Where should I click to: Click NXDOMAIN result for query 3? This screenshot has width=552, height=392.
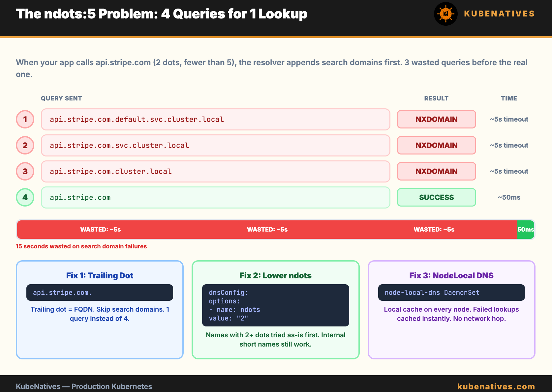pyautogui.click(x=436, y=171)
